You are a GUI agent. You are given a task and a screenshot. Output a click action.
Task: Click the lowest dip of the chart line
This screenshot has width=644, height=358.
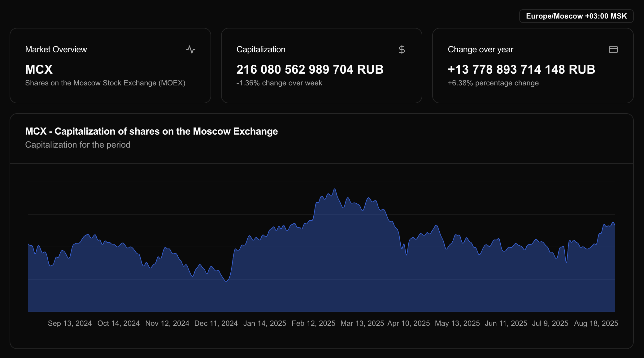pos(226,281)
